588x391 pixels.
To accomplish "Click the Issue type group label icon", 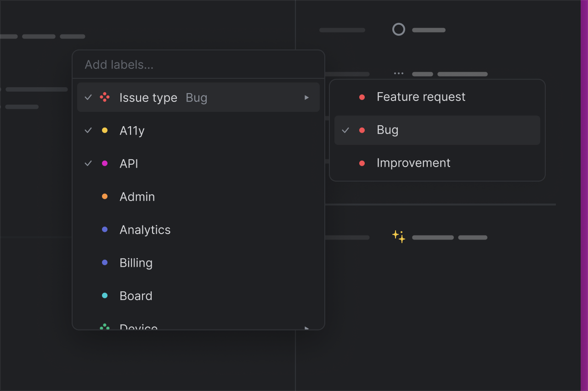I will click(x=105, y=97).
